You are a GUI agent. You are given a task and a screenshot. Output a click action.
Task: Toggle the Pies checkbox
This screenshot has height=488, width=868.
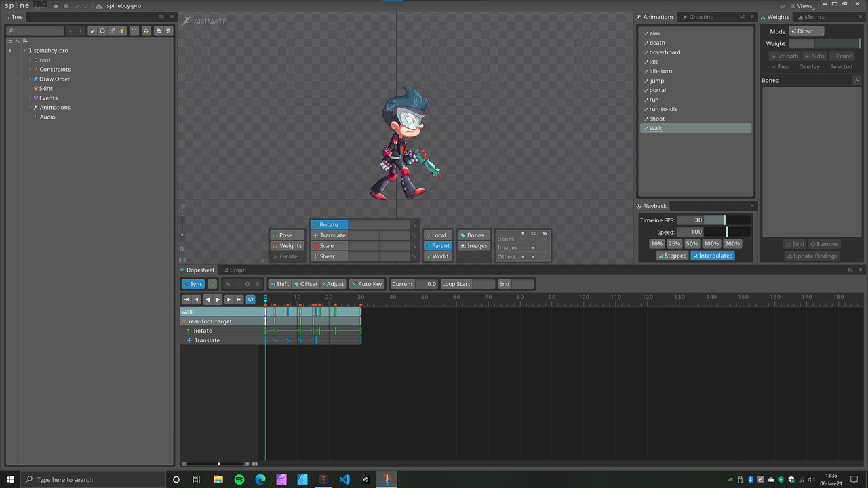tap(781, 67)
